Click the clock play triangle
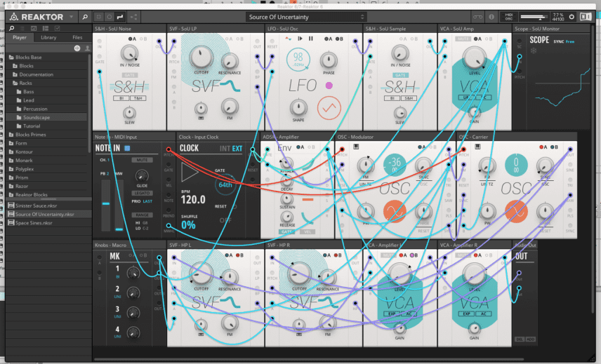Viewport: 601px width, 364px height. tap(190, 172)
